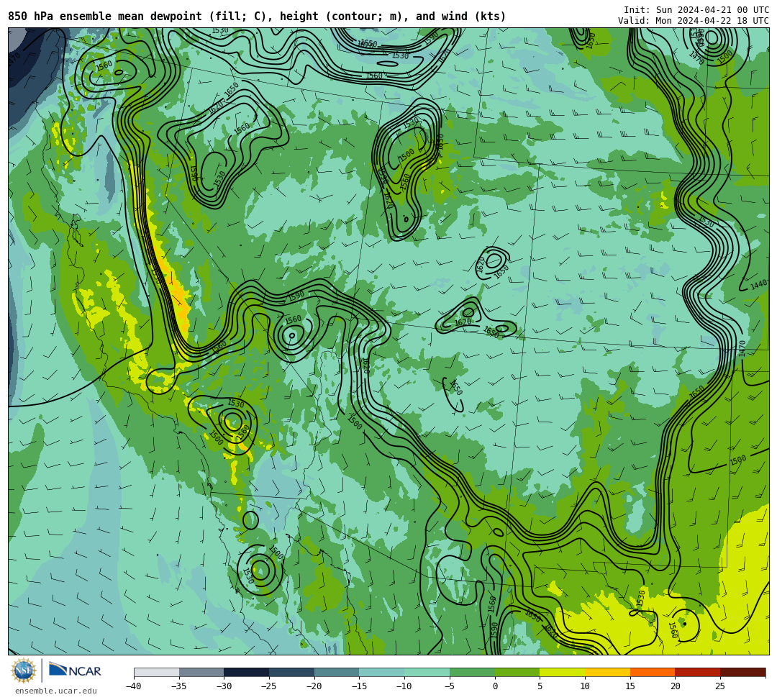Click the darkest navy swatch starting at -30
The width and height of the screenshot is (777, 700).
pos(247,672)
